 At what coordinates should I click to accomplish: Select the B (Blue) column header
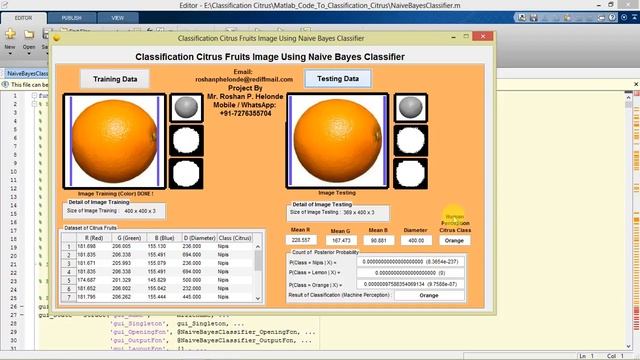click(164, 238)
